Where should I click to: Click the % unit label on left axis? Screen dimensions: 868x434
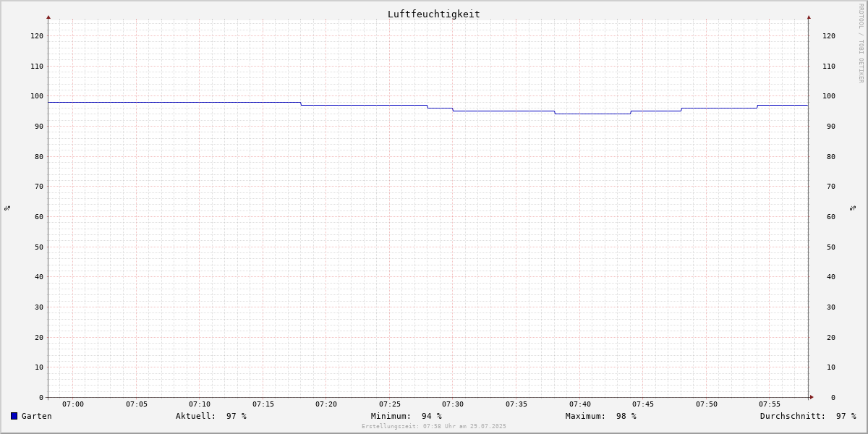7,208
